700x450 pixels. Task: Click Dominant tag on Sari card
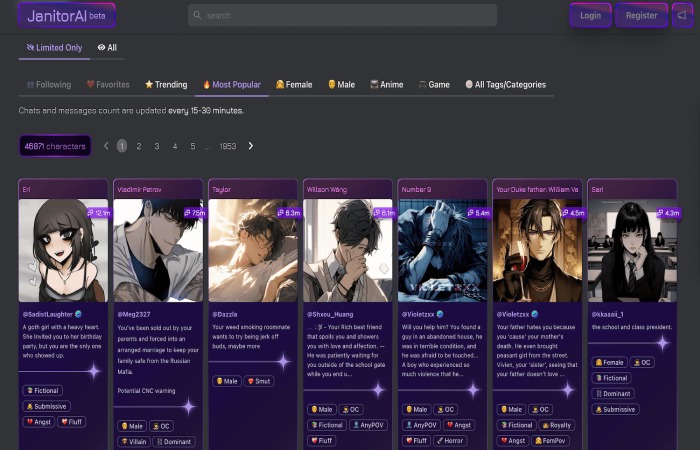(x=613, y=394)
